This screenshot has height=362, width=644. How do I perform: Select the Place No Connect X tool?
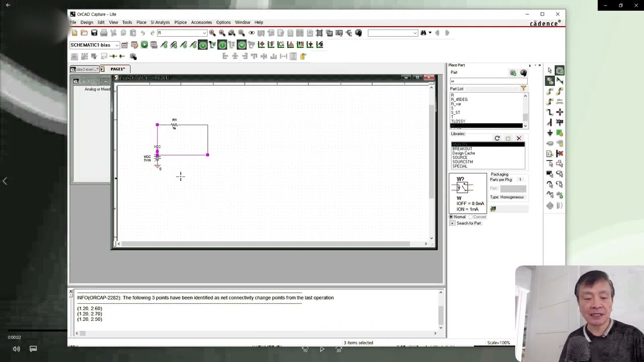559,153
